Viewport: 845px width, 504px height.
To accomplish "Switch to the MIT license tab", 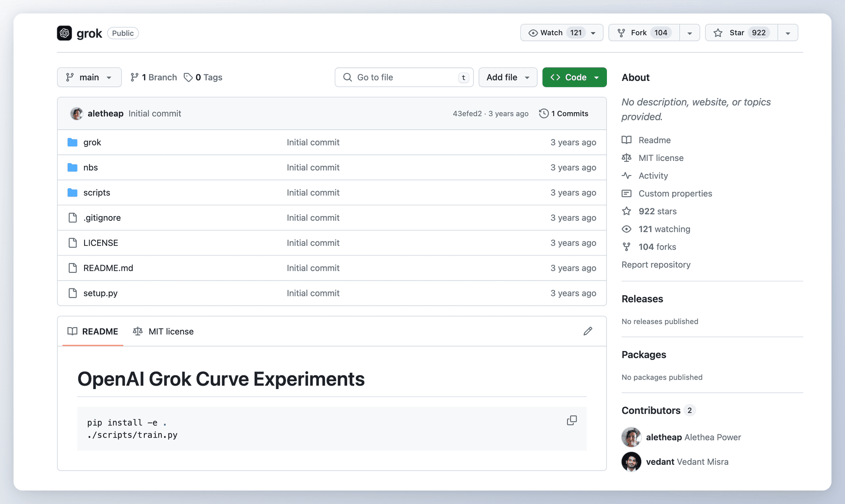I will tap(163, 331).
